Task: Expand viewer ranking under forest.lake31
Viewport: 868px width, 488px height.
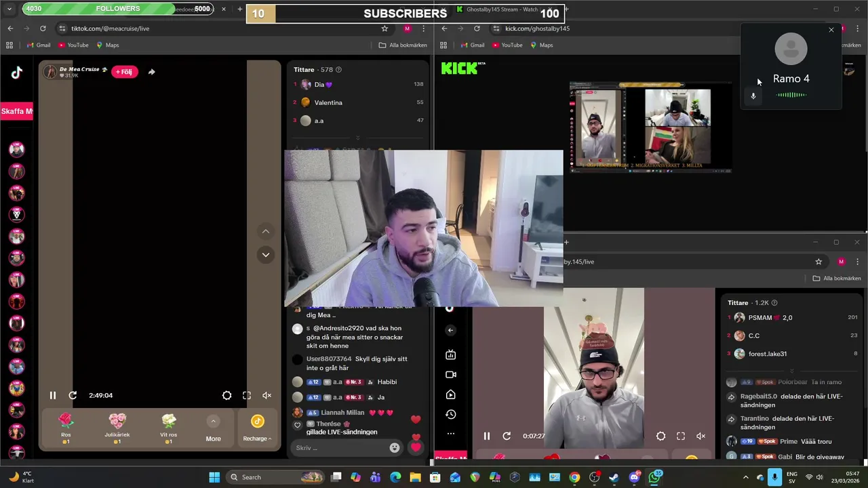Action: tap(791, 371)
